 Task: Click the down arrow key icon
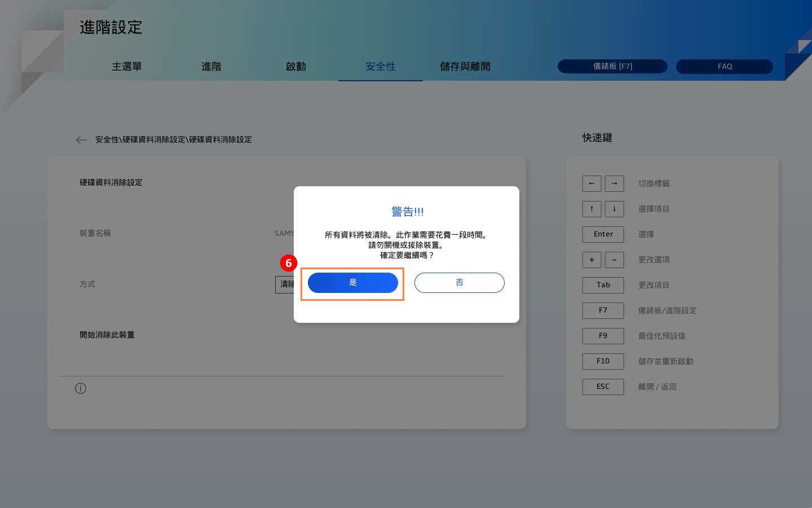(614, 209)
